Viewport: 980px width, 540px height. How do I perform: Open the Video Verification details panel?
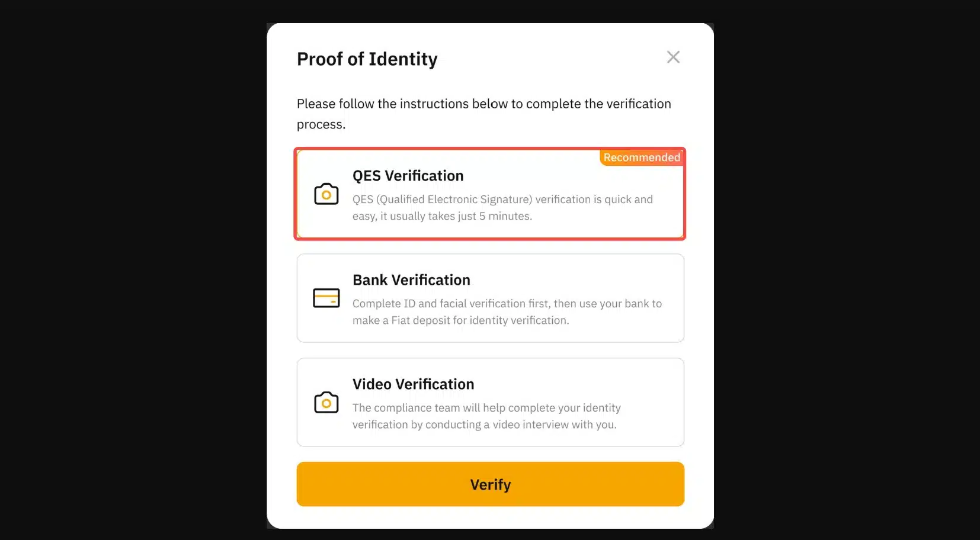(490, 403)
